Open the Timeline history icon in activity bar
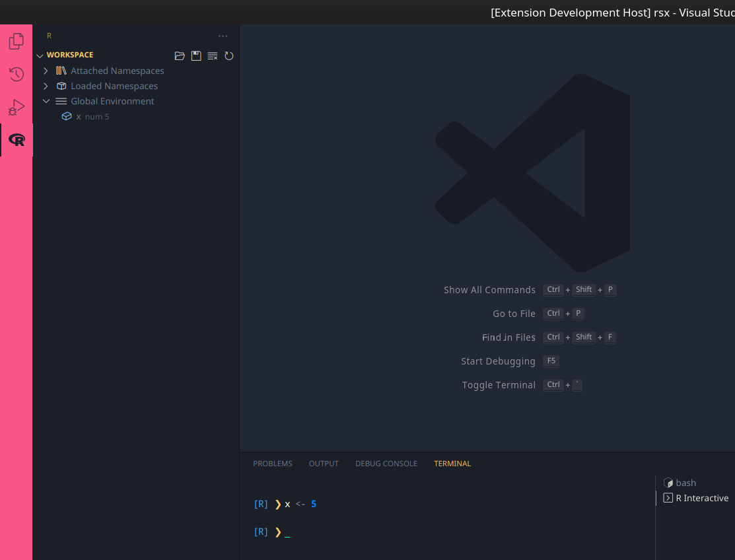Image resolution: width=735 pixels, height=560 pixels. [x=17, y=74]
